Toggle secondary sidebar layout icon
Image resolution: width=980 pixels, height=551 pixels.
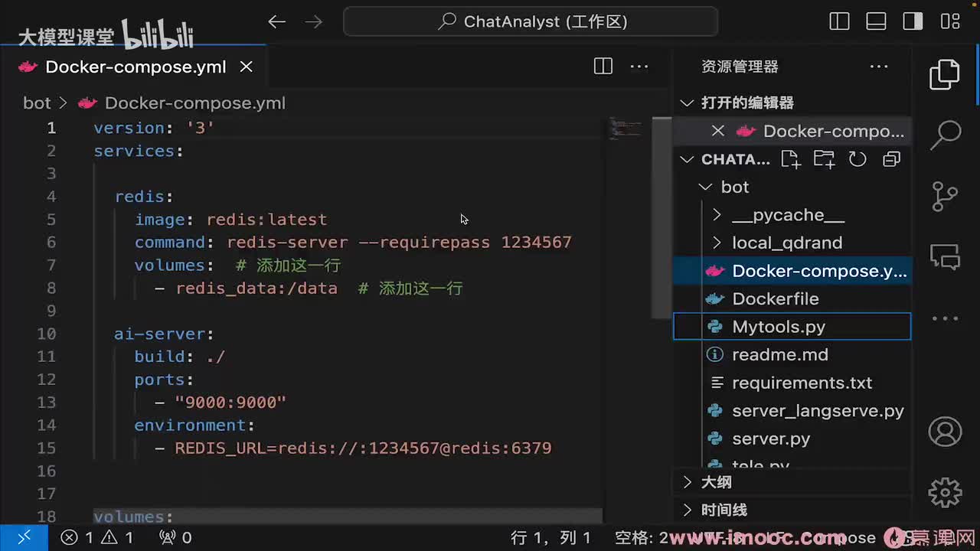click(x=913, y=21)
